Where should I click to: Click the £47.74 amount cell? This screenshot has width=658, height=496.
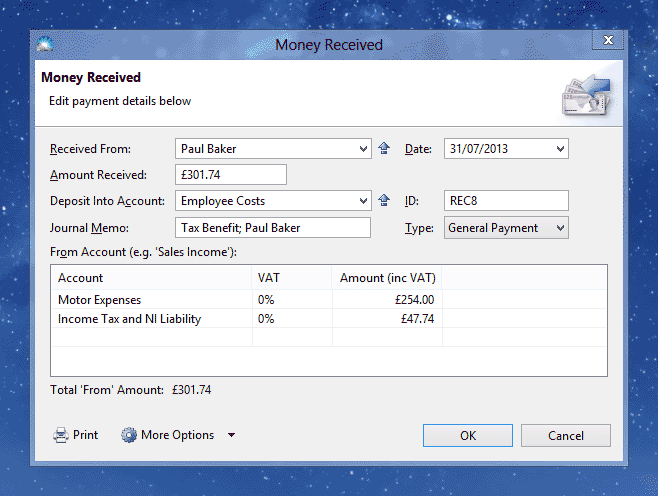(387, 319)
